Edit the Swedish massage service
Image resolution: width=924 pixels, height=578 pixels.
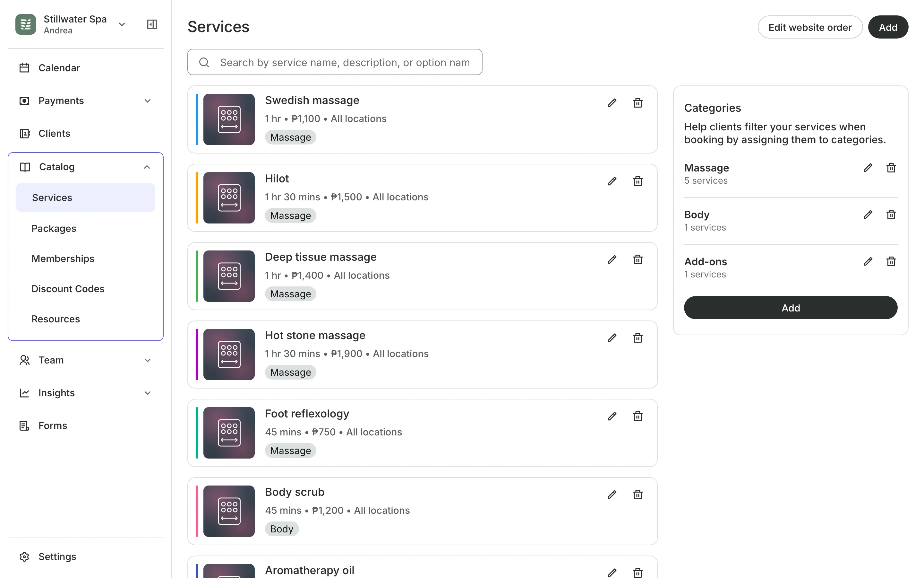[x=612, y=103]
